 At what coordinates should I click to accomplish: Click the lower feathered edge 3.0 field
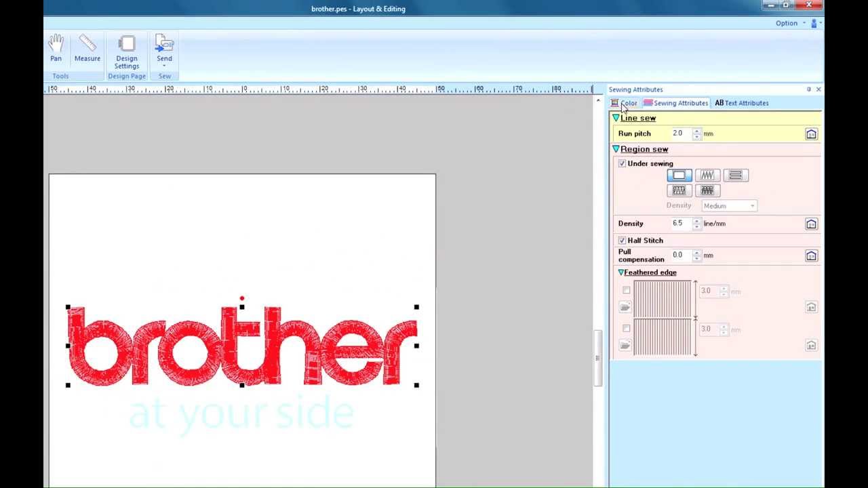click(x=709, y=329)
